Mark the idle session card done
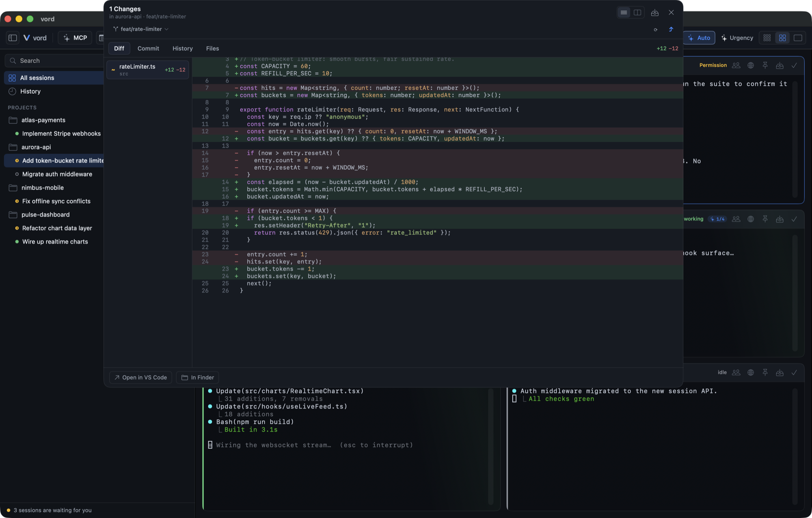Image resolution: width=812 pixels, height=518 pixels. tap(794, 372)
